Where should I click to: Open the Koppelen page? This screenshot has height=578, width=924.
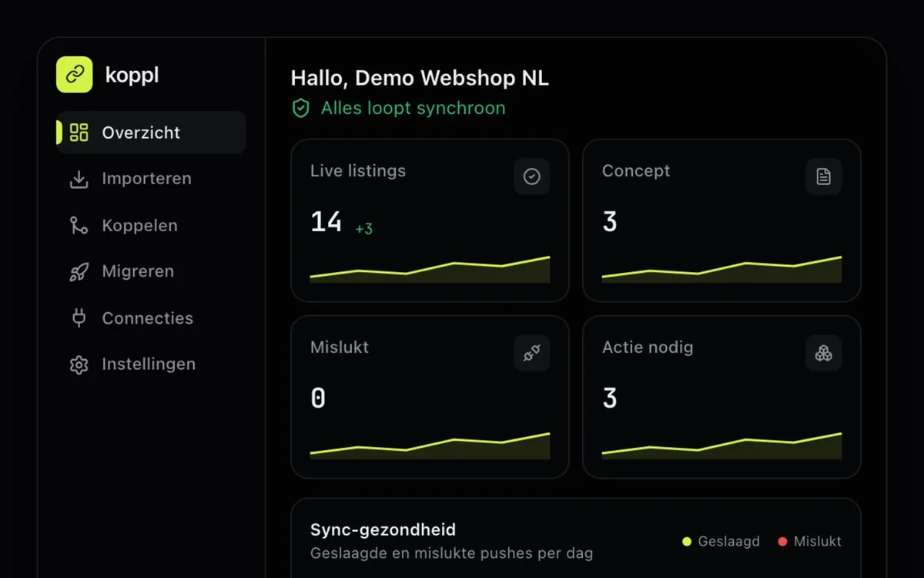coord(152,226)
